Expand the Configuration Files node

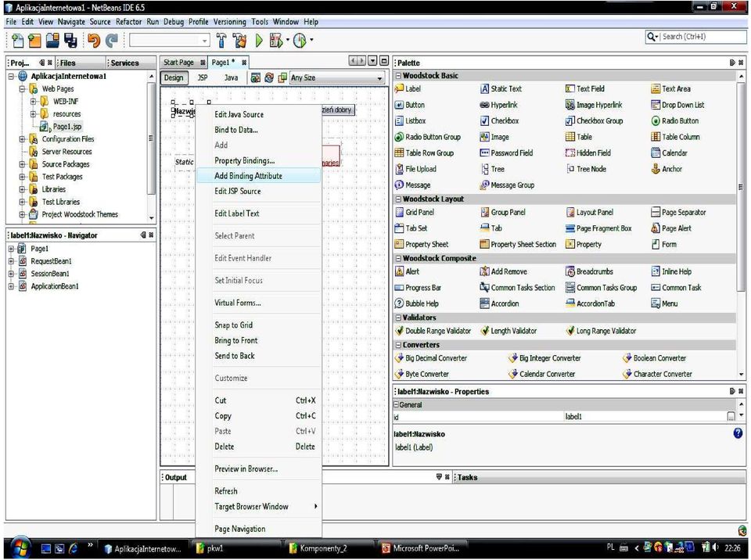[x=22, y=139]
